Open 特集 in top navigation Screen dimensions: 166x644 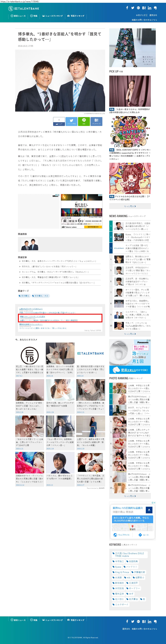click(34, 16)
